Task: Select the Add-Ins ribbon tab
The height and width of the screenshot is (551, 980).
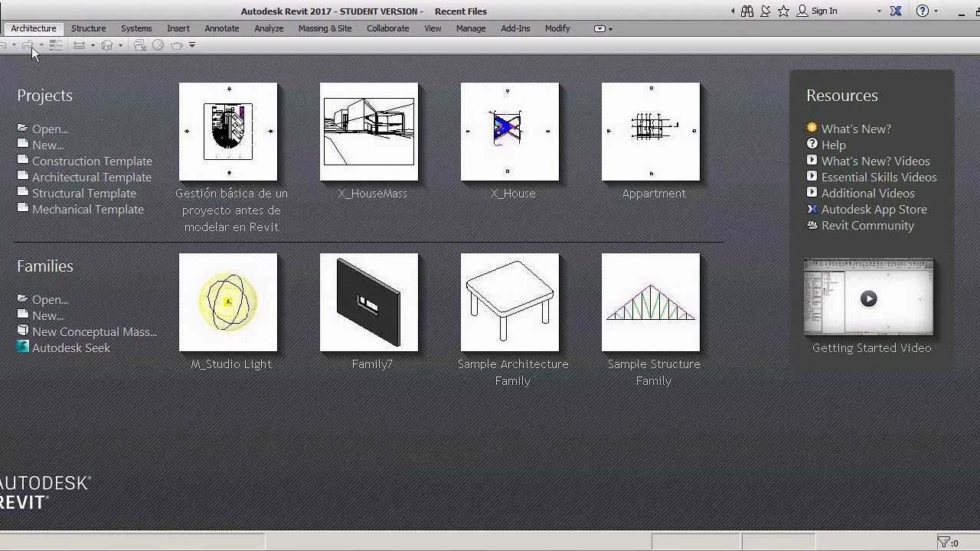Action: click(x=515, y=28)
